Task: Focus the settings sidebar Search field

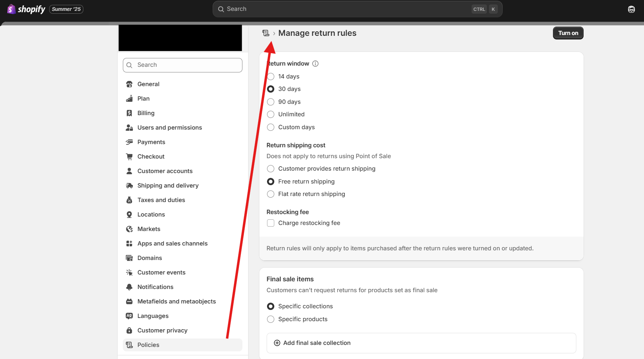Action: coord(182,65)
